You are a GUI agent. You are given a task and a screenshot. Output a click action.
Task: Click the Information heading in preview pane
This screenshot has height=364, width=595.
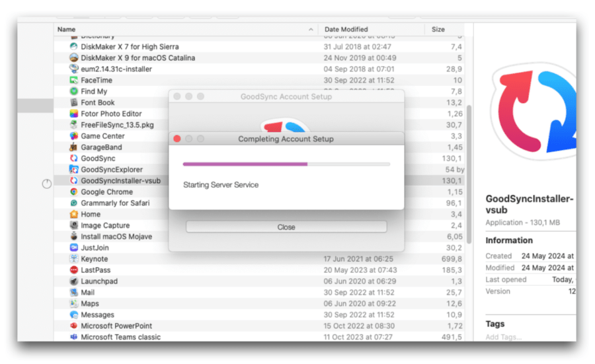509,240
